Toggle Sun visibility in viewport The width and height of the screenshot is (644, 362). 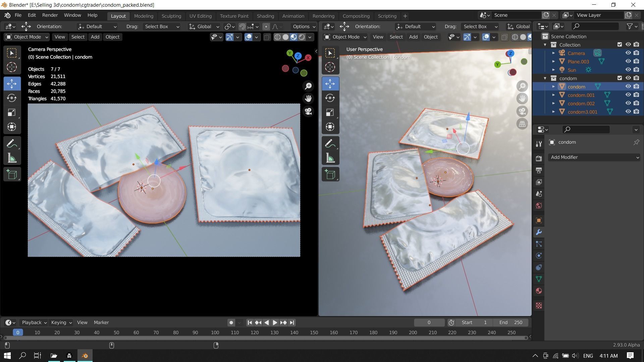tap(628, 70)
